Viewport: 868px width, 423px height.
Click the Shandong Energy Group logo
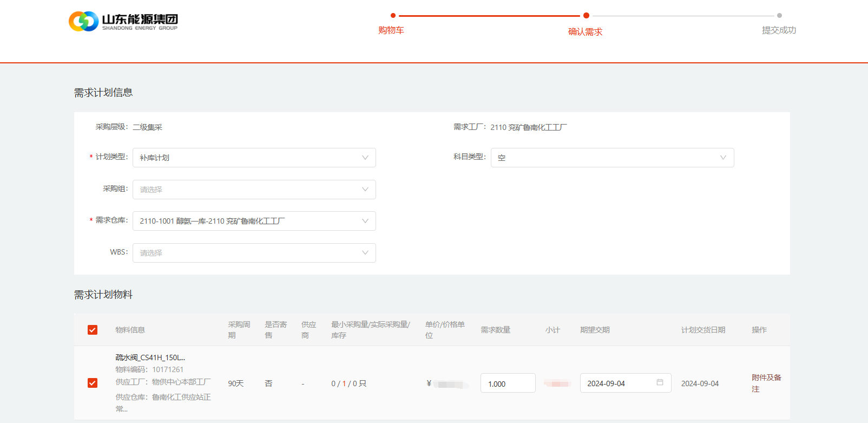click(x=123, y=22)
